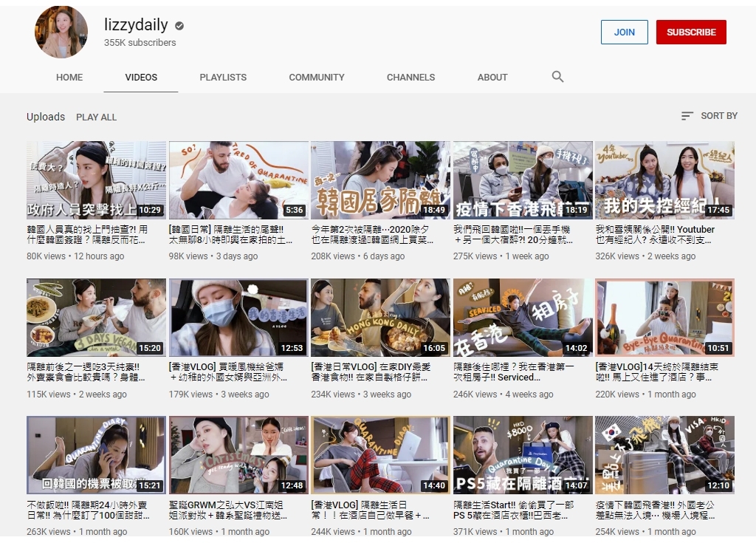Screen dimensions: 756x543
Task: Play the 14:07 PS5 quarantine video
Action: coord(523,455)
